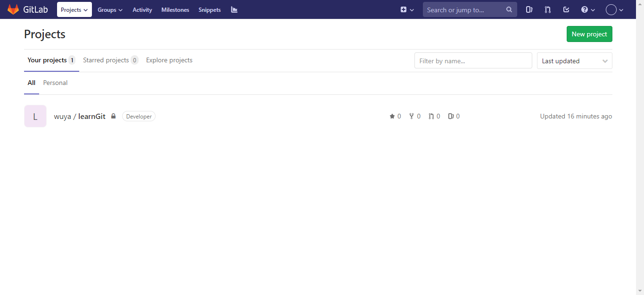Screen dimensions: 644x295
Task: Switch to the Explore projects tab
Action: (x=169, y=60)
